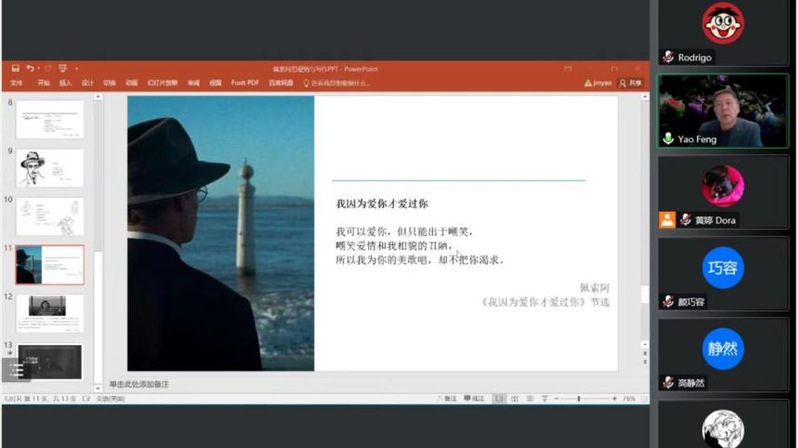The height and width of the screenshot is (448, 798).
Task: Click the Undo arrow icon
Action: [x=31, y=68]
